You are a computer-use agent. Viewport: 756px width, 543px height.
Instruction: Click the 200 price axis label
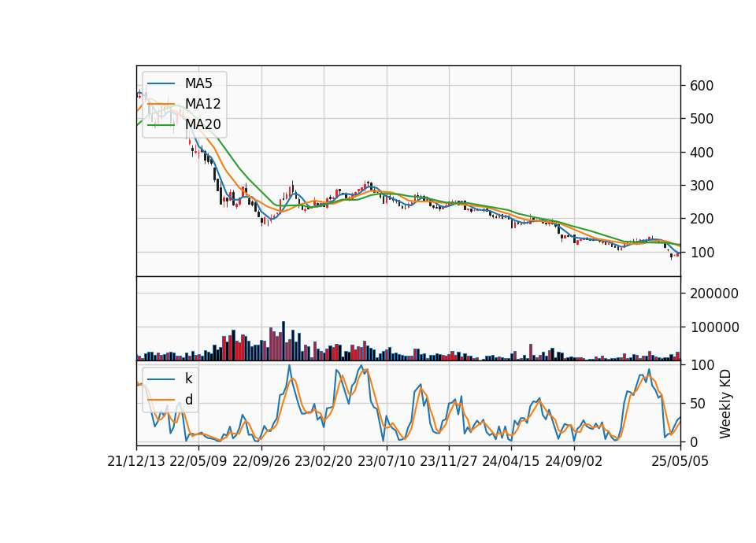pos(702,219)
